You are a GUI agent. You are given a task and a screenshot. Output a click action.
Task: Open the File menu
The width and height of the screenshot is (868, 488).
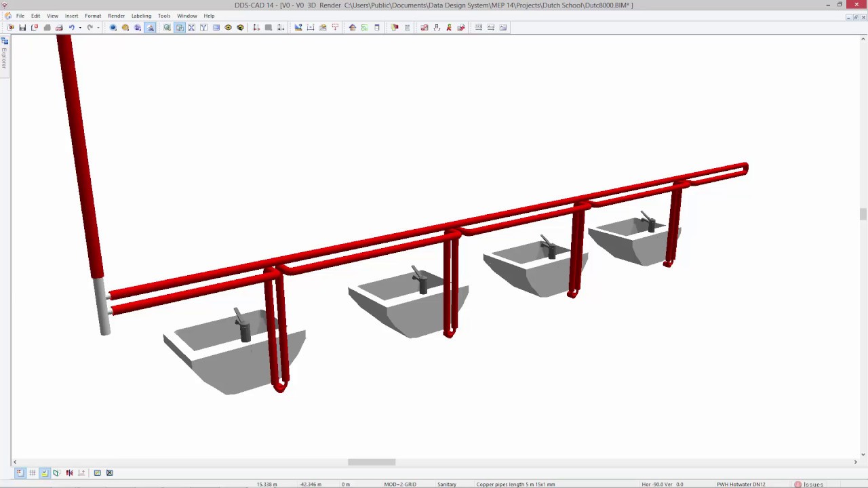[x=20, y=16]
